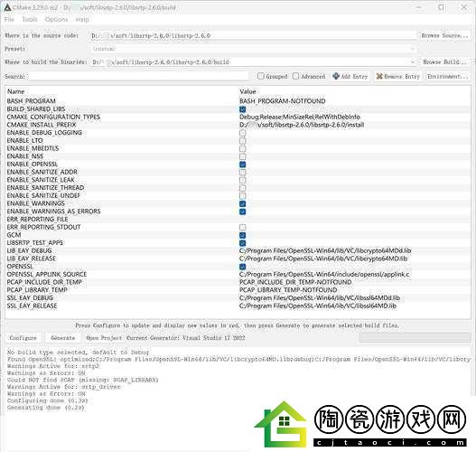Enable ENABLE_SANITIZE_THREAD checkbox
Viewport: 476px width, 452px height.
point(242,188)
